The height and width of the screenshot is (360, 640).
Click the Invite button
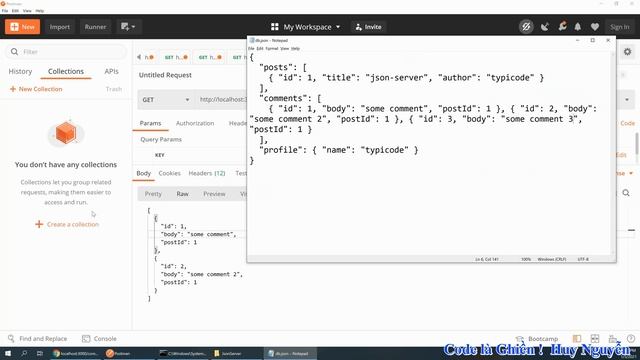[x=368, y=27]
